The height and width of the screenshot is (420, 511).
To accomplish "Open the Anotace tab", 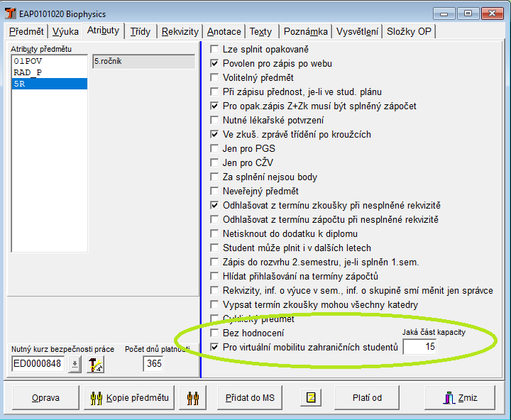I will pos(224,31).
